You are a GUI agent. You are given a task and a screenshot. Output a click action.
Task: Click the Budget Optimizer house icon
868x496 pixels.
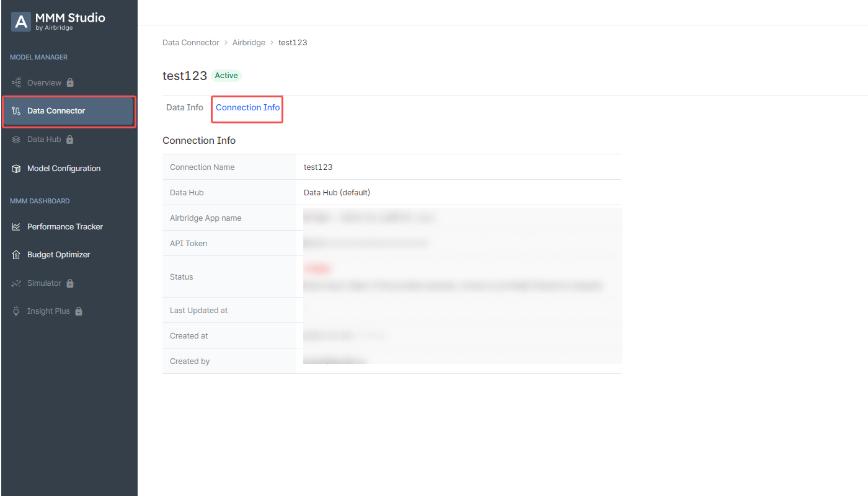[x=16, y=255]
